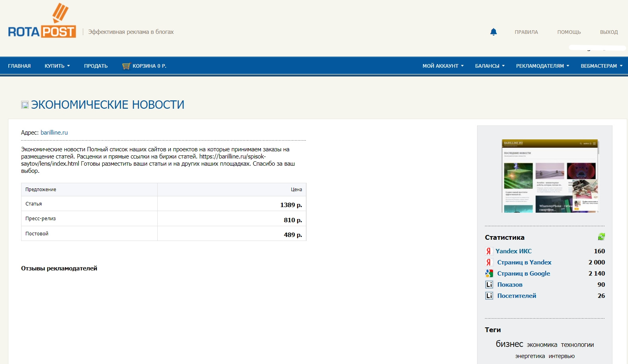Open the barilline.ru site preview thumbnail
This screenshot has height=364, width=628.
point(550,176)
